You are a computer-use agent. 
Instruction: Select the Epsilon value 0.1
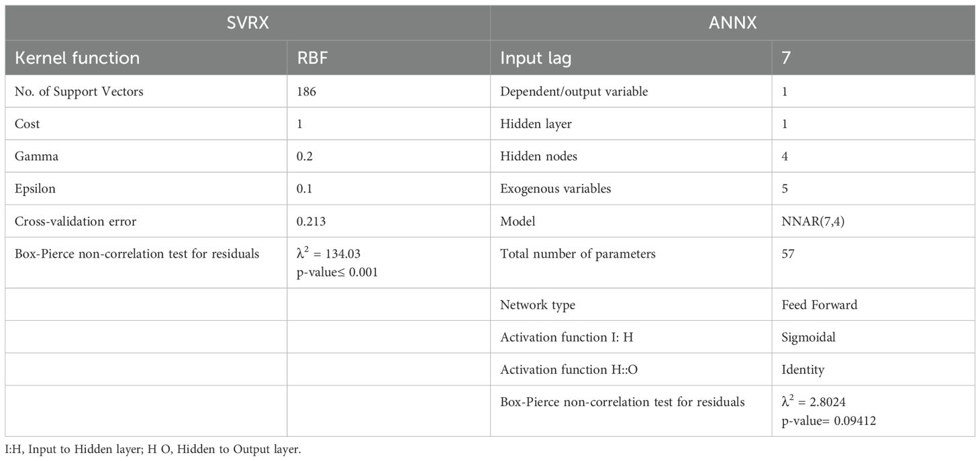tap(303, 189)
